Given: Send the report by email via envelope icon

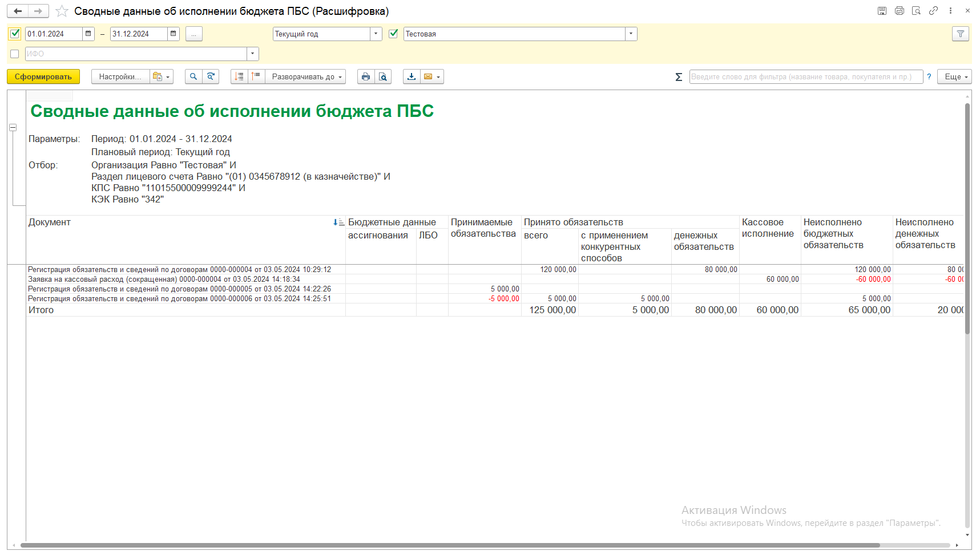Looking at the screenshot, I should tap(432, 76).
